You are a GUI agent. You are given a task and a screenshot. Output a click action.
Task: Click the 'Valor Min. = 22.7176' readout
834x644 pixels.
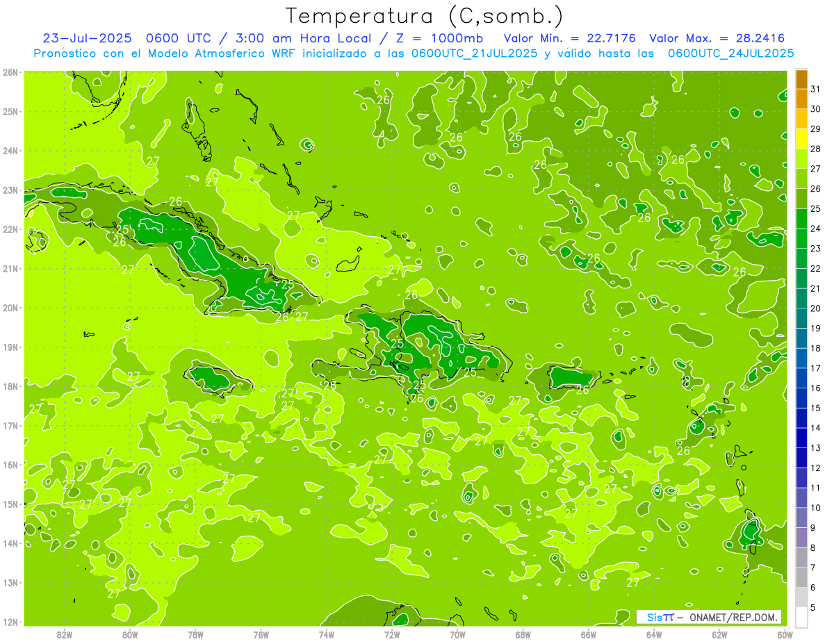(569, 39)
